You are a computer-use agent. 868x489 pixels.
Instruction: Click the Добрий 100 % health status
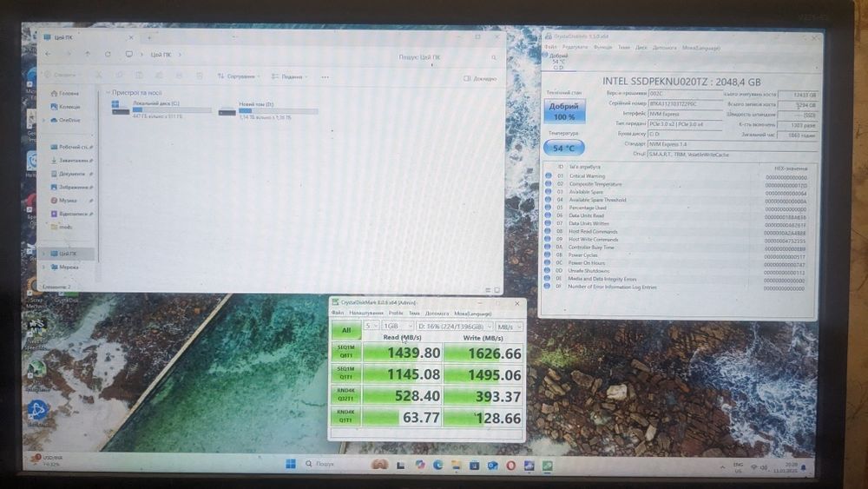(x=564, y=111)
